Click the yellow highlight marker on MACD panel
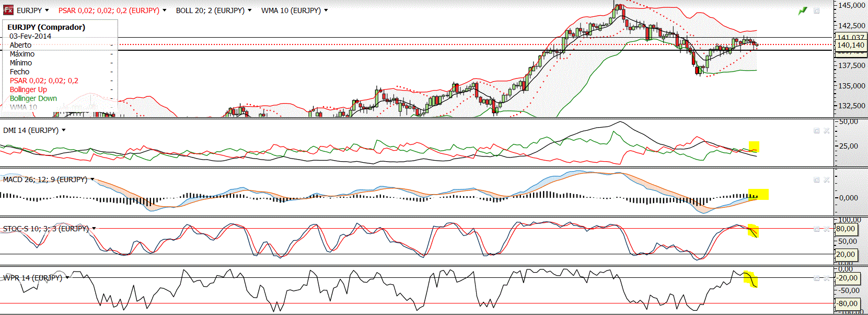Screen dimensions: 868x315 tap(758, 194)
